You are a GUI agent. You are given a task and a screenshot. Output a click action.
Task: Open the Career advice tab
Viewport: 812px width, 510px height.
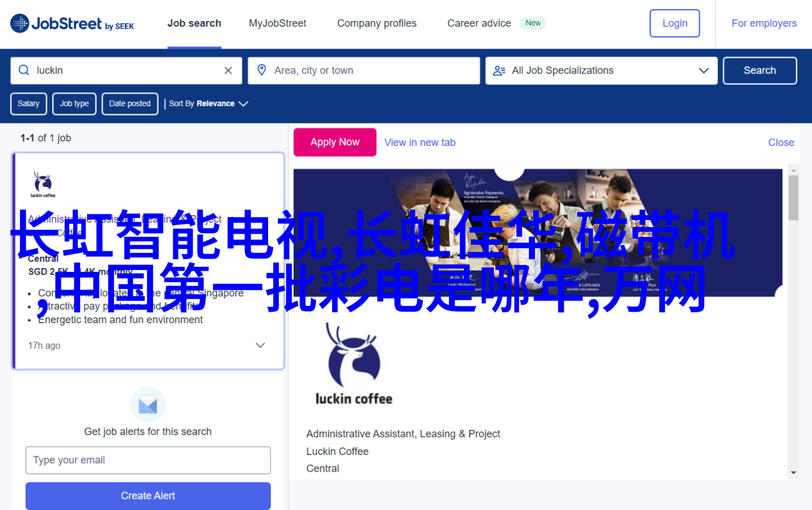(479, 24)
